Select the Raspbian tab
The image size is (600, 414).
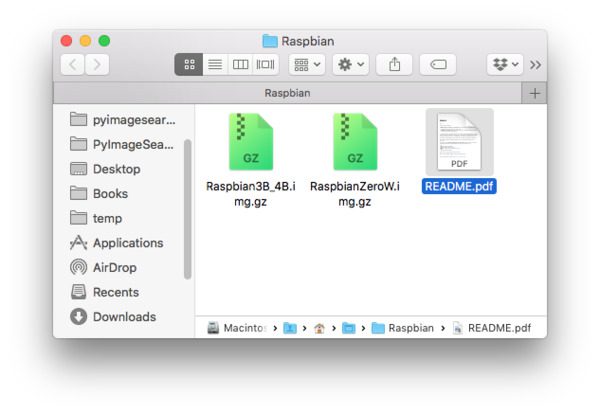(287, 93)
